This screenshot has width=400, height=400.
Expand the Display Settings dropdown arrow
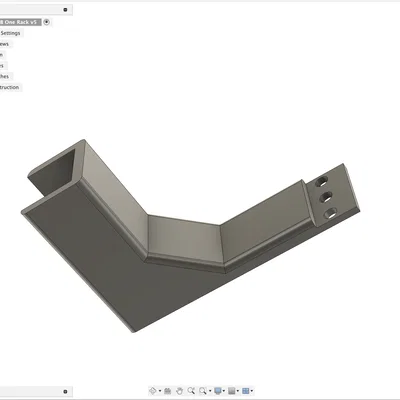point(224,391)
